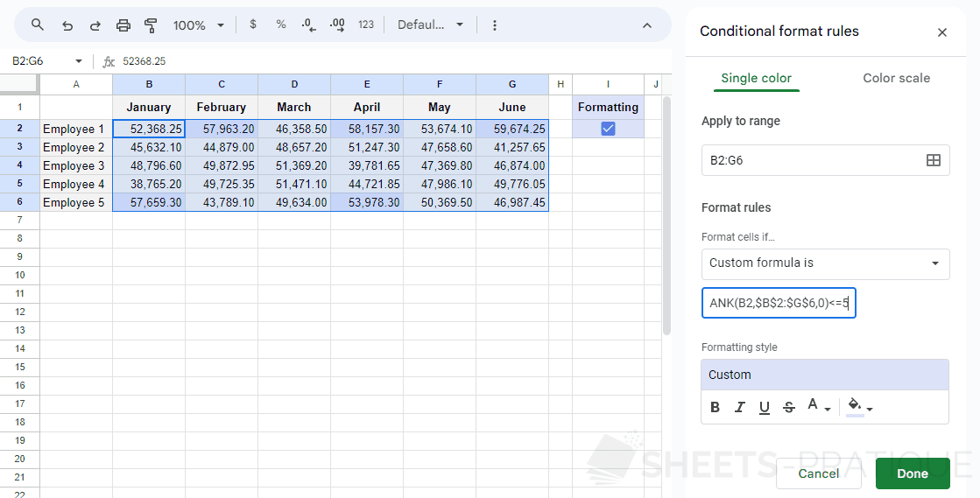Image resolution: width=980 pixels, height=498 pixels.
Task: Open the Default font dropdown
Action: pos(430,25)
